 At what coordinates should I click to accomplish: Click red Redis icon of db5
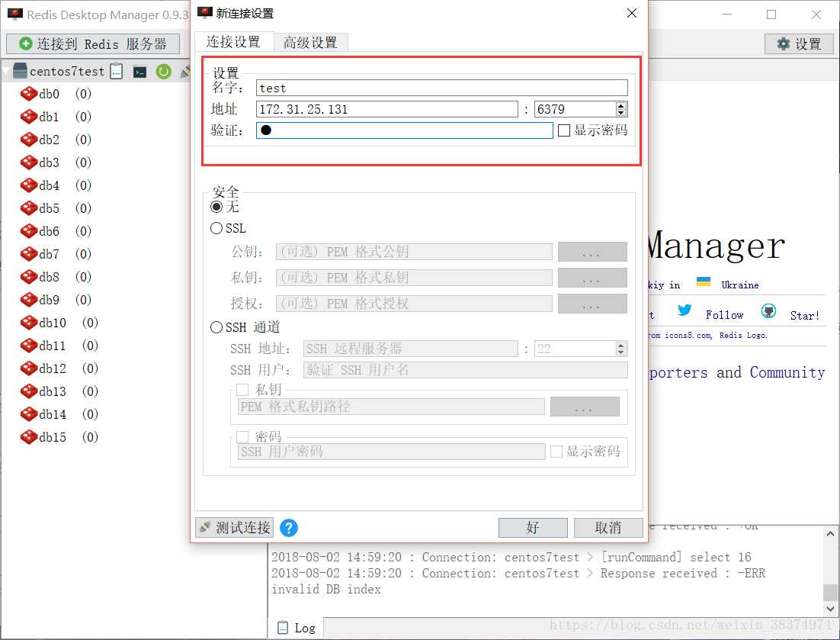click(29, 208)
